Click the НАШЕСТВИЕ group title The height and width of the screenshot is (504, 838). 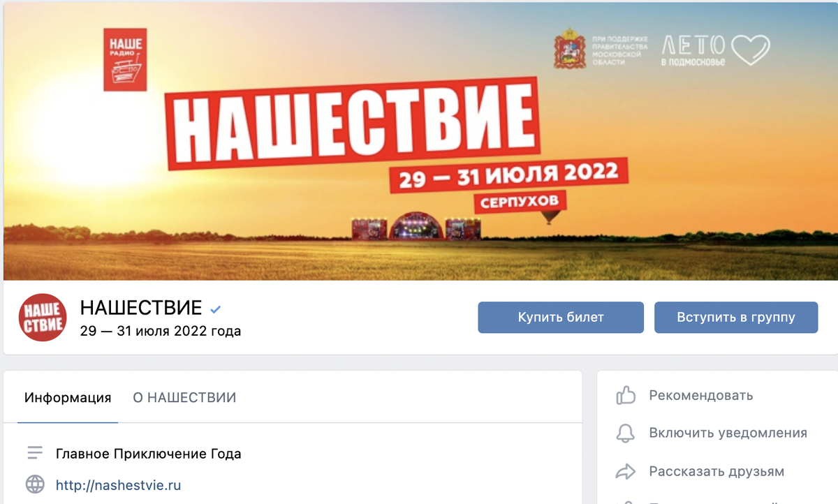pyautogui.click(x=141, y=307)
